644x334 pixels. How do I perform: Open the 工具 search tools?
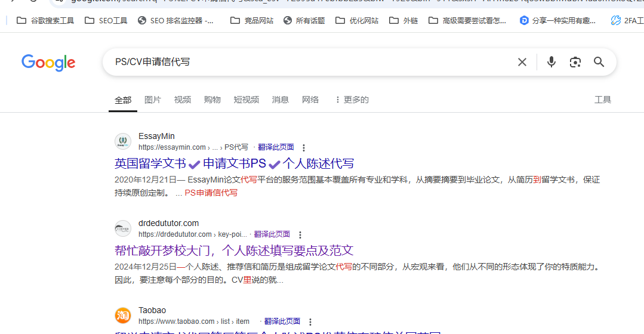[602, 100]
